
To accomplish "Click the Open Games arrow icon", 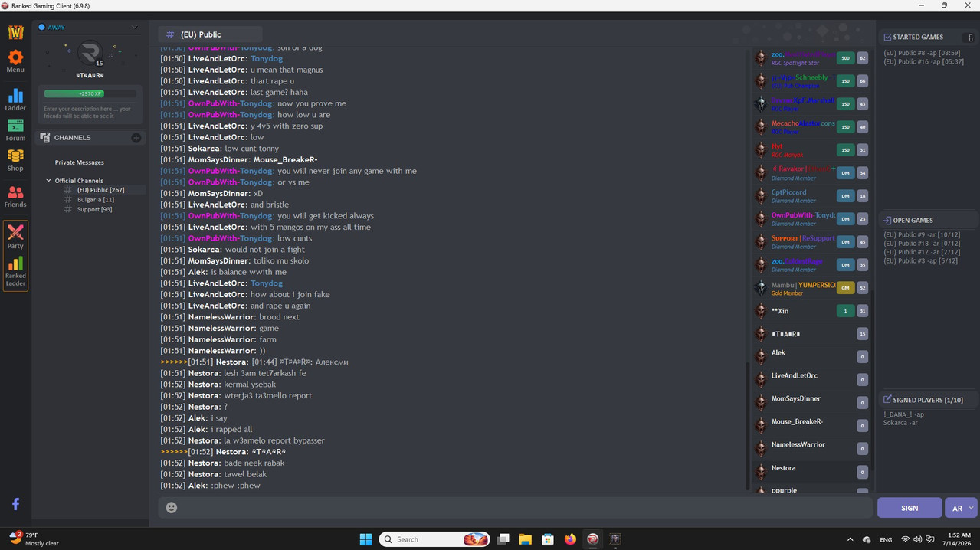I will click(x=887, y=221).
